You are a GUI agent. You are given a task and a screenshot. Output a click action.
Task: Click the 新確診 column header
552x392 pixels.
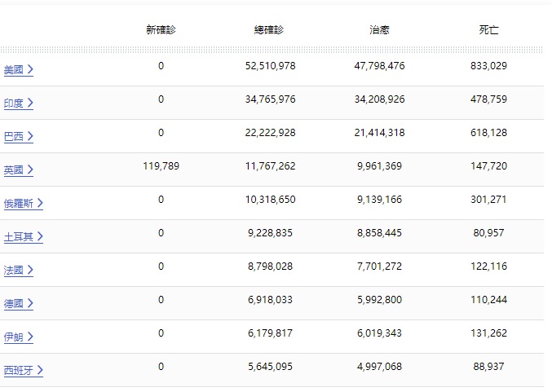[x=161, y=30]
